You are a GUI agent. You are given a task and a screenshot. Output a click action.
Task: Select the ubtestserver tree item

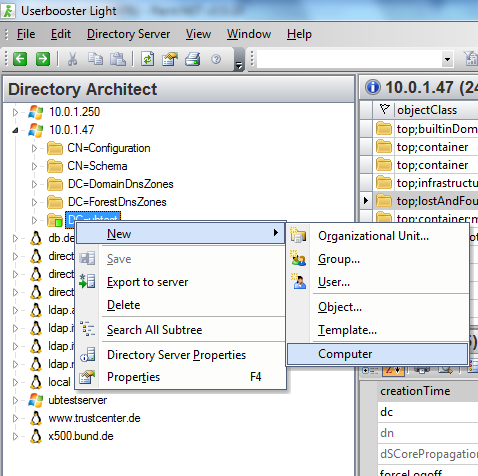click(78, 400)
